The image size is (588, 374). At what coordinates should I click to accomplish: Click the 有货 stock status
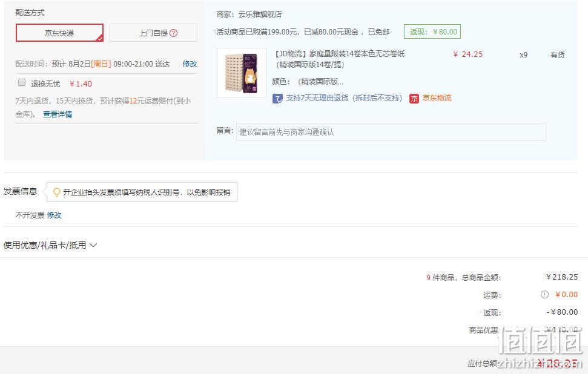click(x=557, y=54)
